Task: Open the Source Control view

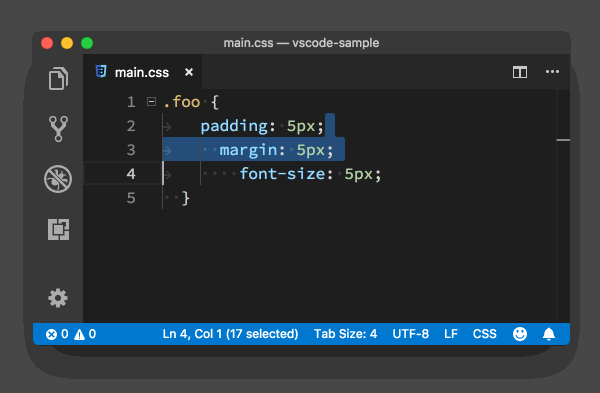Action: click(58, 129)
